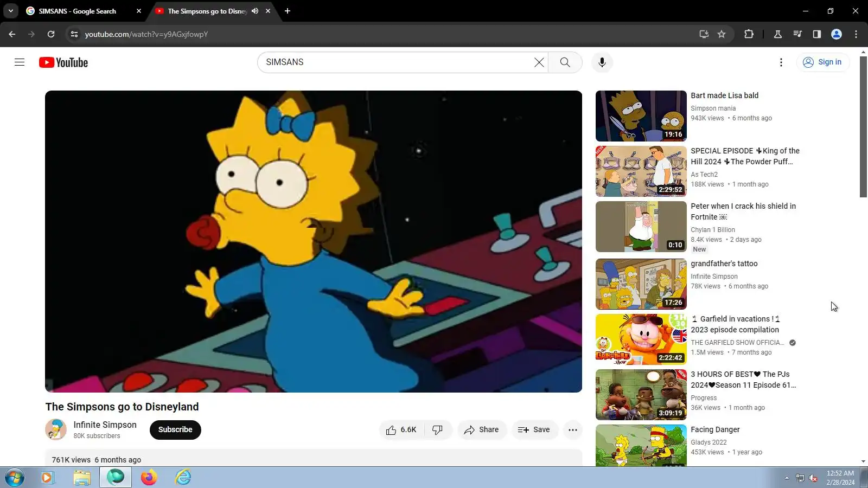Image resolution: width=868 pixels, height=488 pixels.
Task: Dislike the video with thumbs down
Action: tap(438, 430)
